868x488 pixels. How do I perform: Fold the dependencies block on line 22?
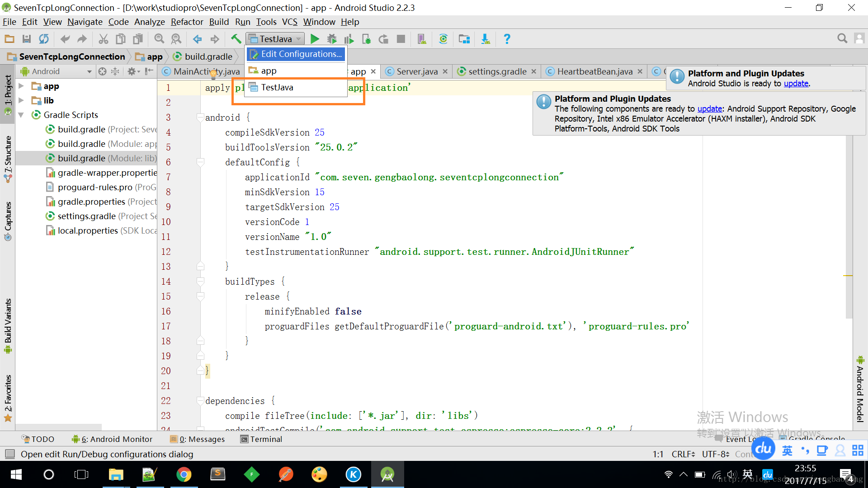(200, 401)
